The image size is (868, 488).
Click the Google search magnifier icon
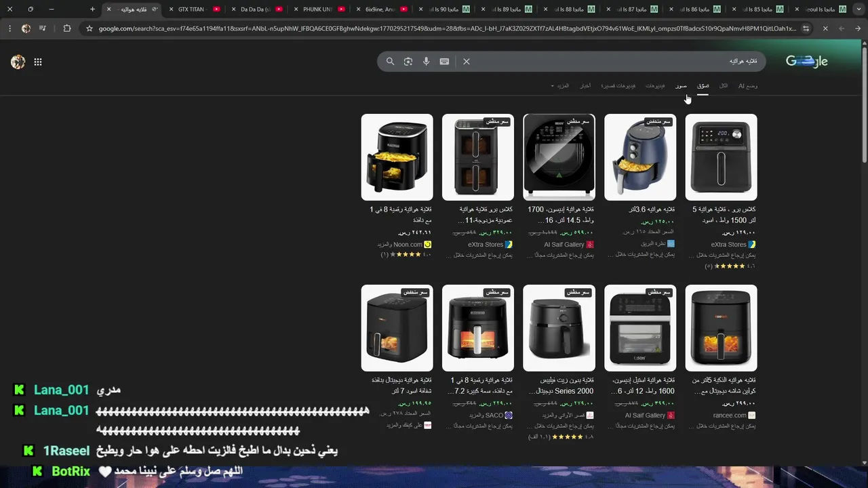390,61
